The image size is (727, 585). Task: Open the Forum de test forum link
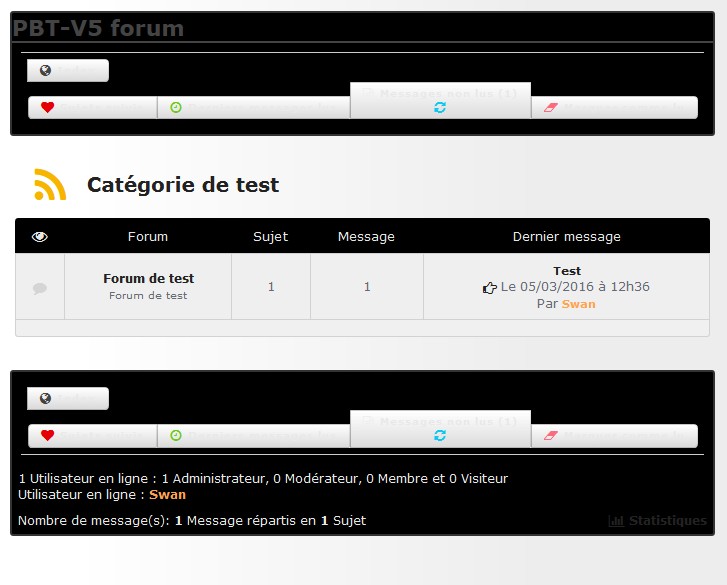pyautogui.click(x=149, y=278)
